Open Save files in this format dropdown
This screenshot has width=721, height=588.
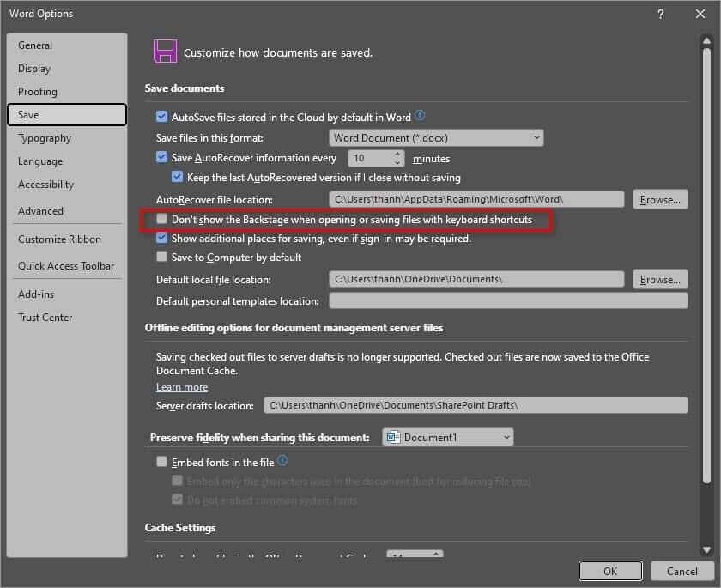436,137
